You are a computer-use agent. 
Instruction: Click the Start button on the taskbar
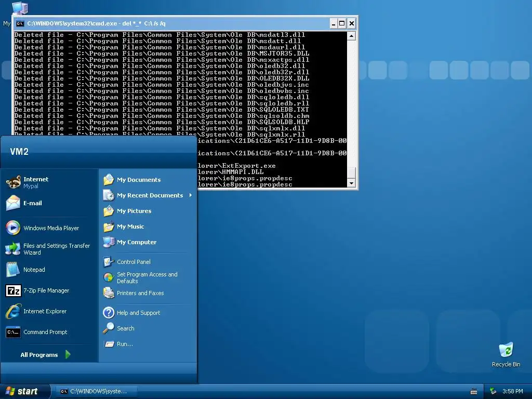pyautogui.click(x=25, y=391)
